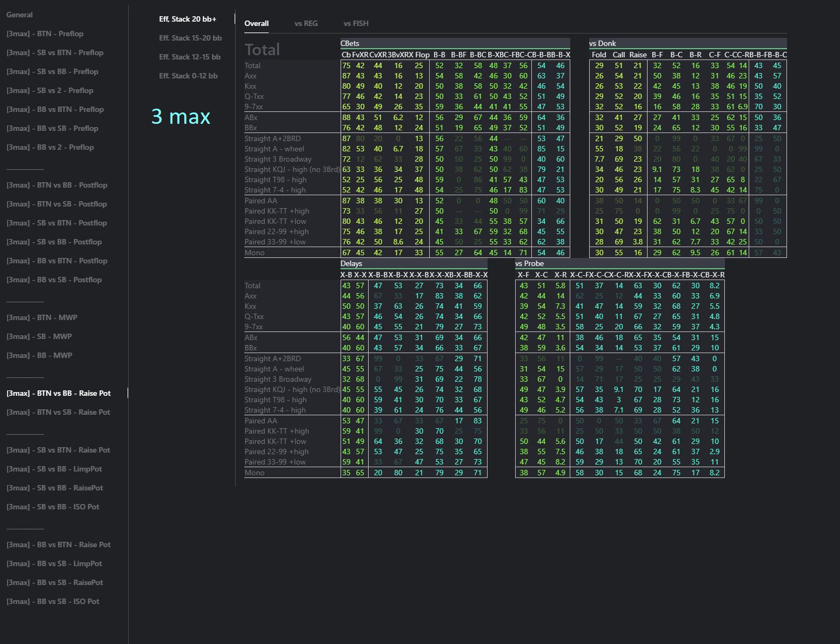
Task: Click the vs Donk table header
Action: pyautogui.click(x=603, y=43)
